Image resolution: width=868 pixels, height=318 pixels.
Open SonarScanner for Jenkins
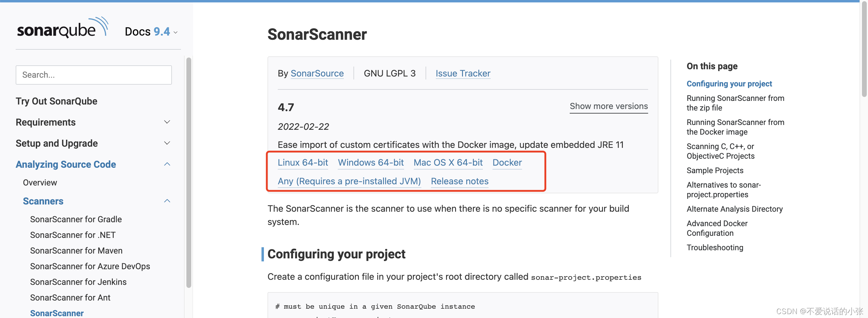[x=78, y=282]
